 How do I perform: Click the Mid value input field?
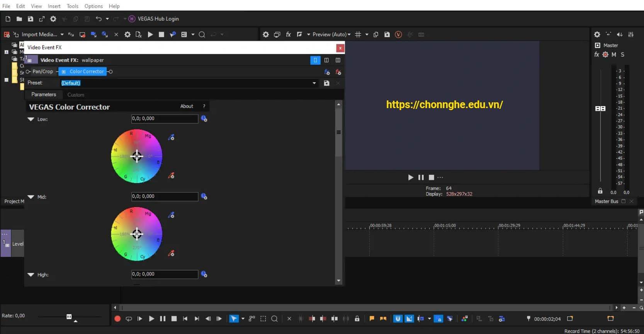165,196
